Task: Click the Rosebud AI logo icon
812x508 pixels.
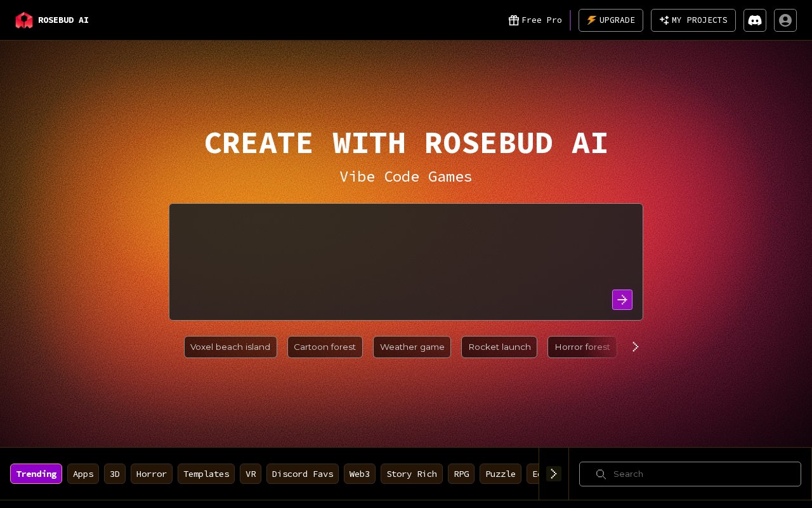Action: tap(24, 20)
